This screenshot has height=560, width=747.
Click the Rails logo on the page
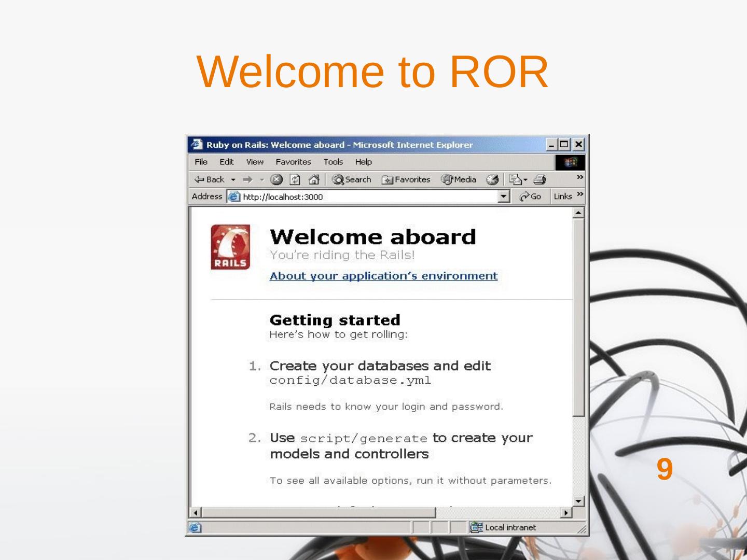click(x=230, y=247)
